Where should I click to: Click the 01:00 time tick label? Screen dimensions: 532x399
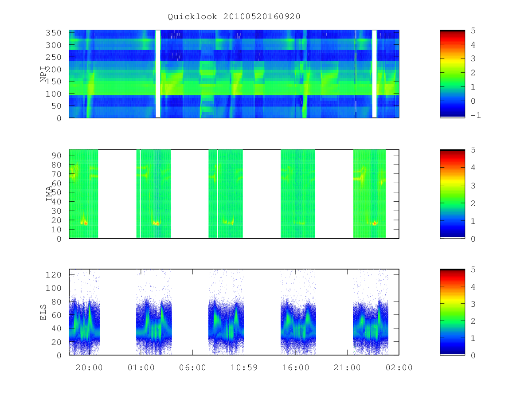click(141, 367)
